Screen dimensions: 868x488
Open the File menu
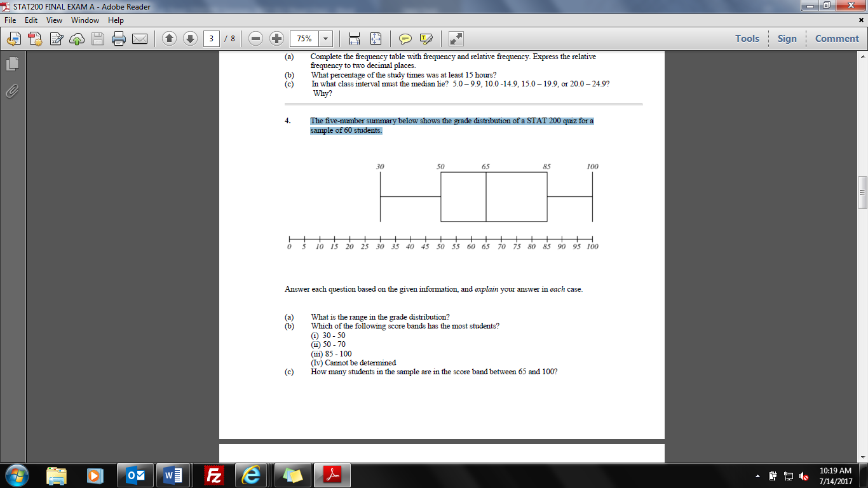pyautogui.click(x=10, y=20)
